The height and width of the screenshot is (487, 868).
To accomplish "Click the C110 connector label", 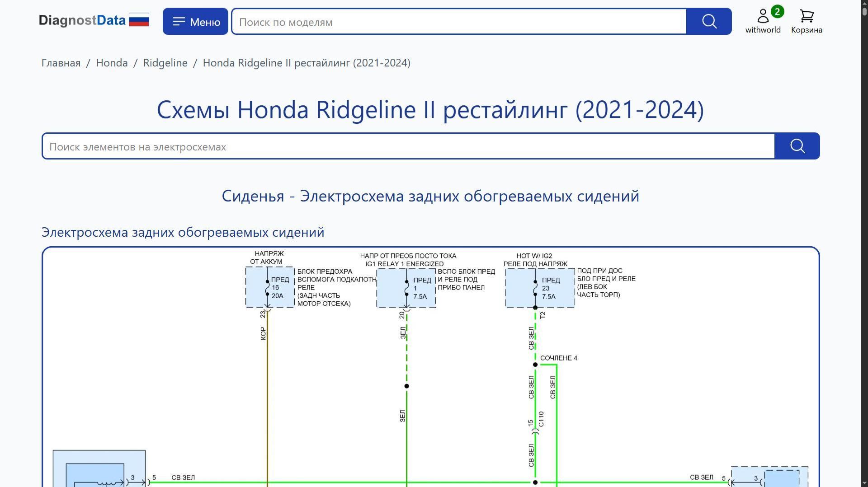I will click(541, 419).
